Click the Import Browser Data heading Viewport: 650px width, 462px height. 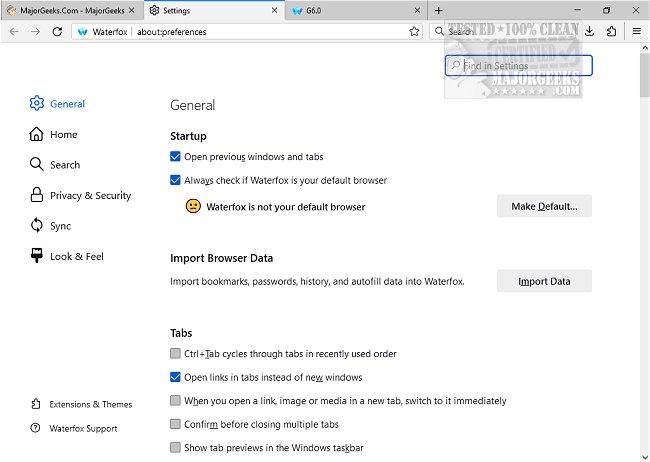(221, 258)
